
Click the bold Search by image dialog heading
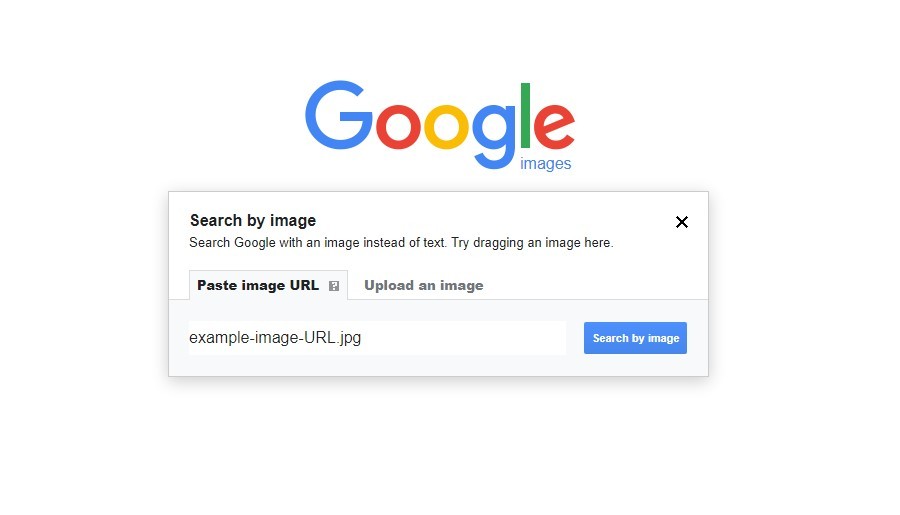click(253, 220)
